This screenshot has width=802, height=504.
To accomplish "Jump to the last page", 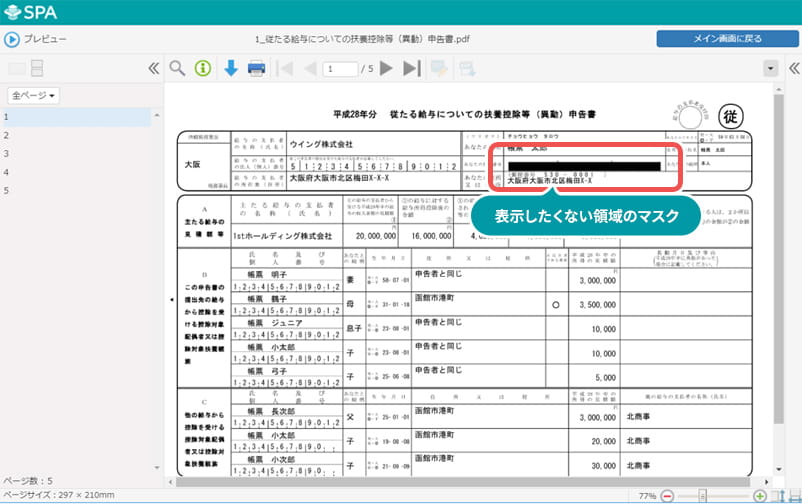I will coord(412,68).
